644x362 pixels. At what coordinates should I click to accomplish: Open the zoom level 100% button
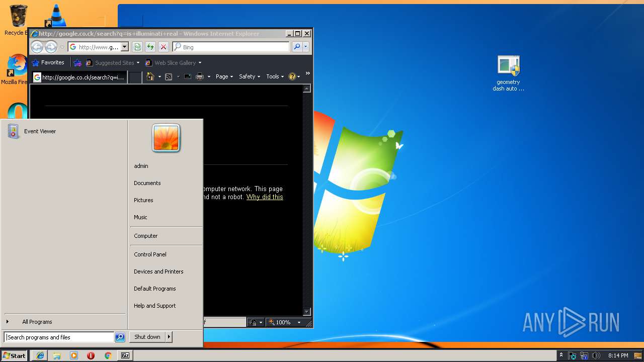coord(280,322)
